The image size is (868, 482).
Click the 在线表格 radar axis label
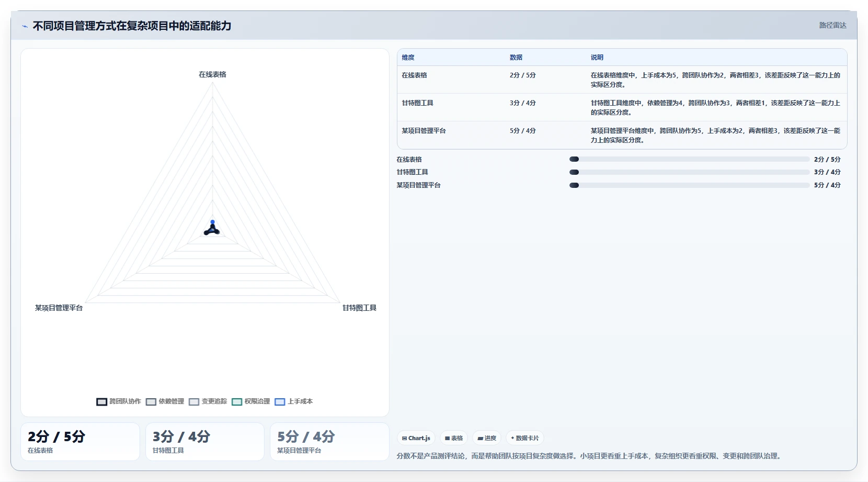click(x=212, y=74)
